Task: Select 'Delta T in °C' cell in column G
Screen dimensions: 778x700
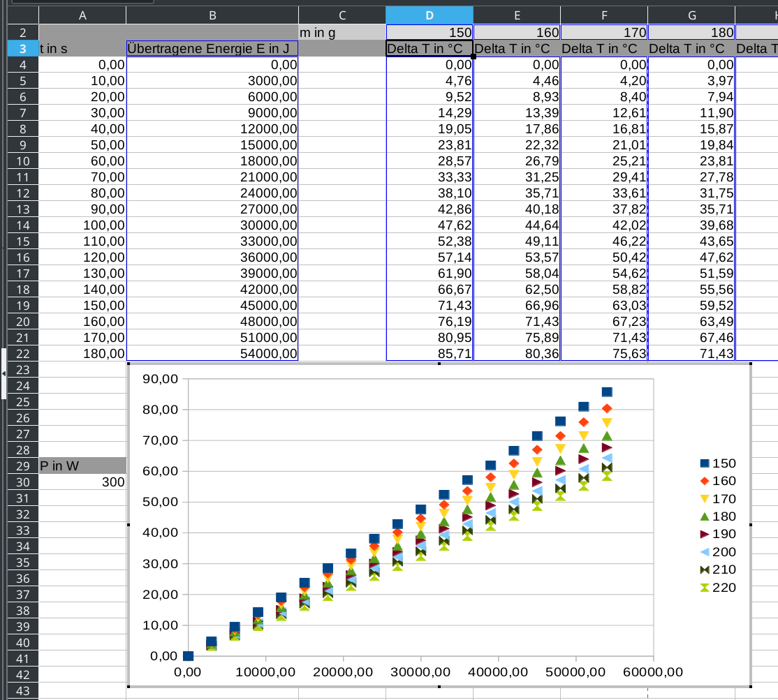Action: [x=691, y=49]
